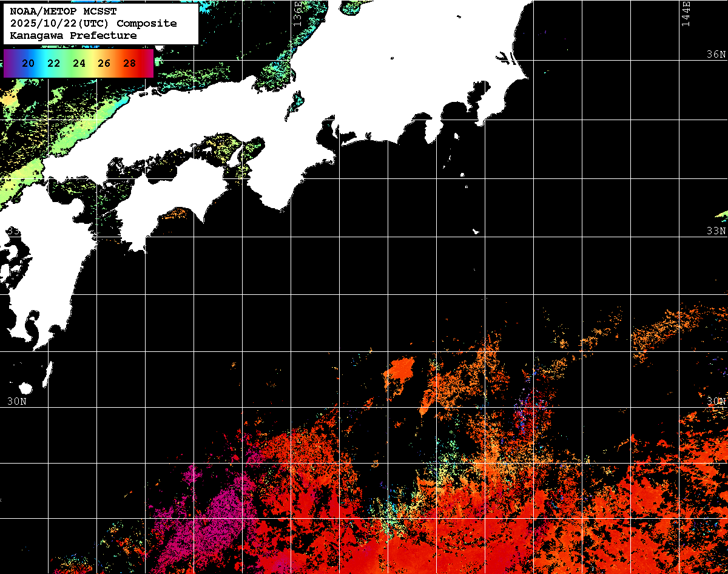
Task: Click the 2025/10/22(UTC) Composite date line
Action: (93, 24)
